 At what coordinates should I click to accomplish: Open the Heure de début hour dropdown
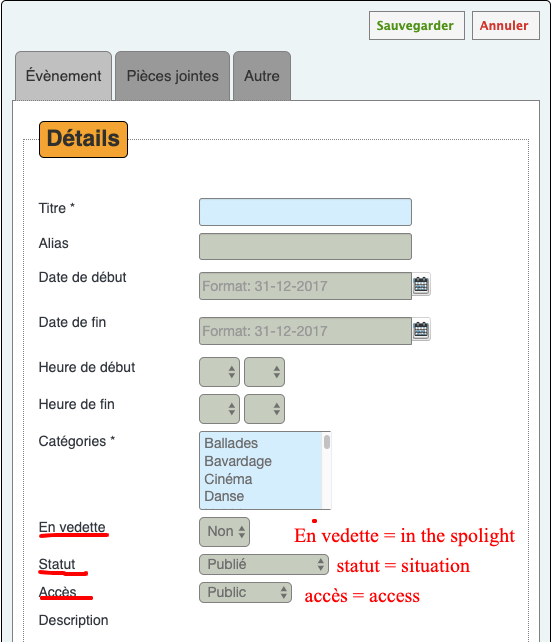point(219,372)
